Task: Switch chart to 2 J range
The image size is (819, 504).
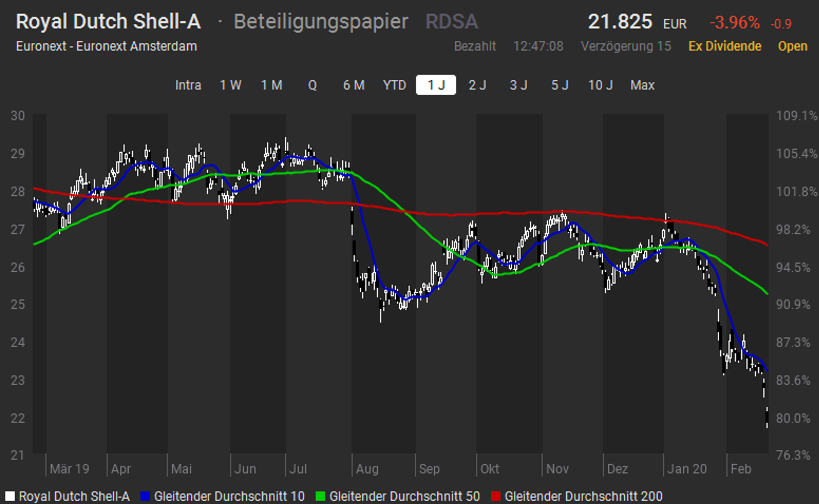Action: pyautogui.click(x=477, y=85)
